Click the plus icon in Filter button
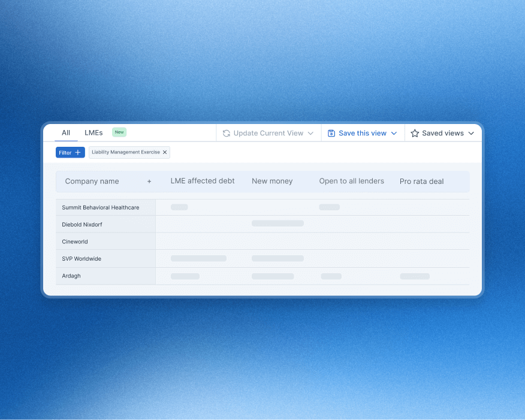The width and height of the screenshot is (525, 420). pyautogui.click(x=78, y=152)
